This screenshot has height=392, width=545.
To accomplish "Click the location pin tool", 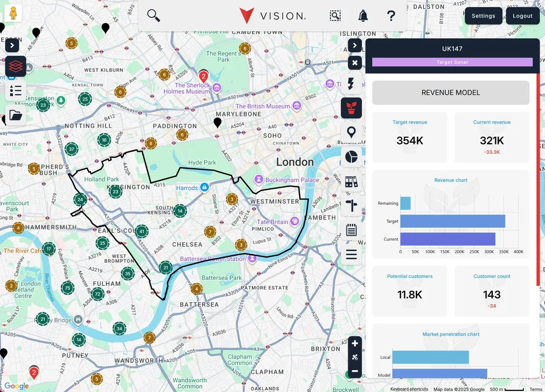I will tap(352, 132).
